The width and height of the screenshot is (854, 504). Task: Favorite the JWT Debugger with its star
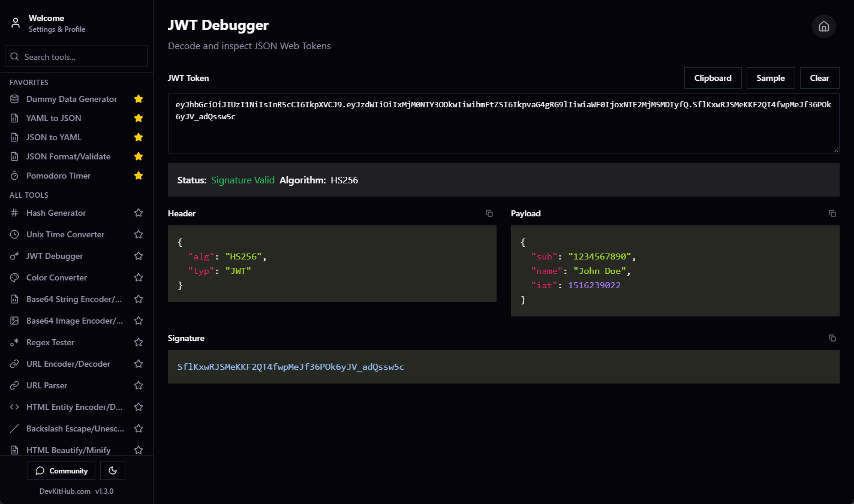click(139, 256)
